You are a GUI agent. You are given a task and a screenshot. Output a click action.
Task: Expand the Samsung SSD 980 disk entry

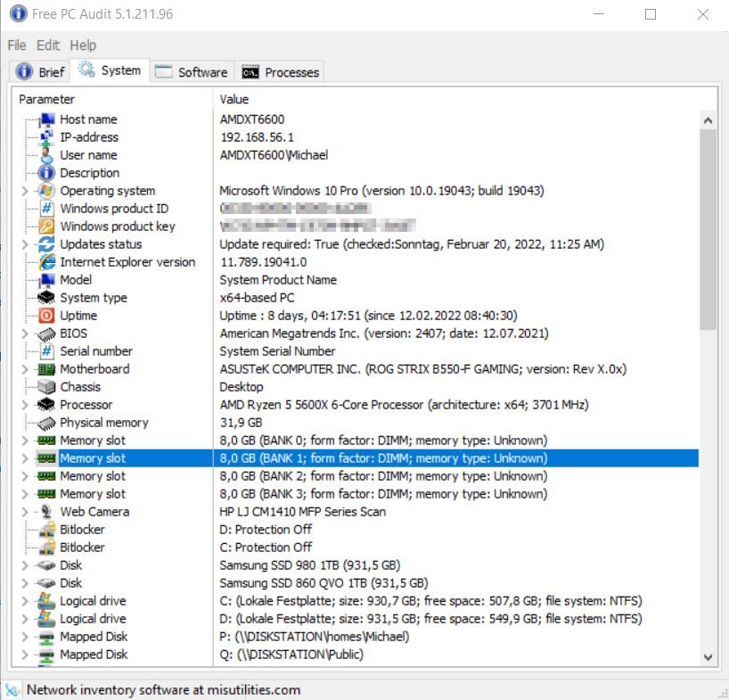pos(25,565)
